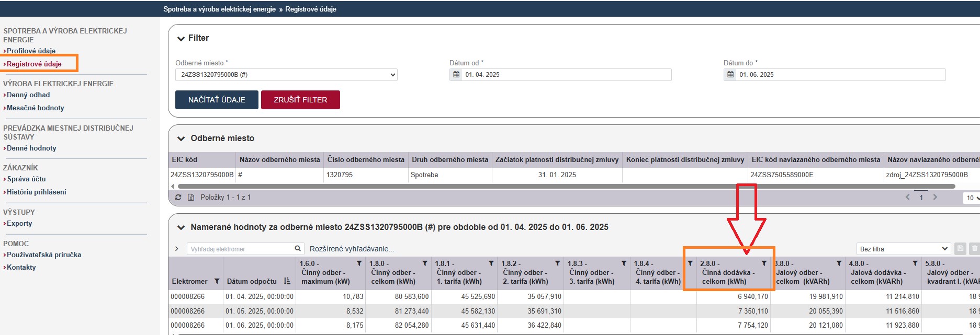The width and height of the screenshot is (980, 335).
Task: Open filter for 1.8.2 second tarifa column
Action: tap(558, 263)
